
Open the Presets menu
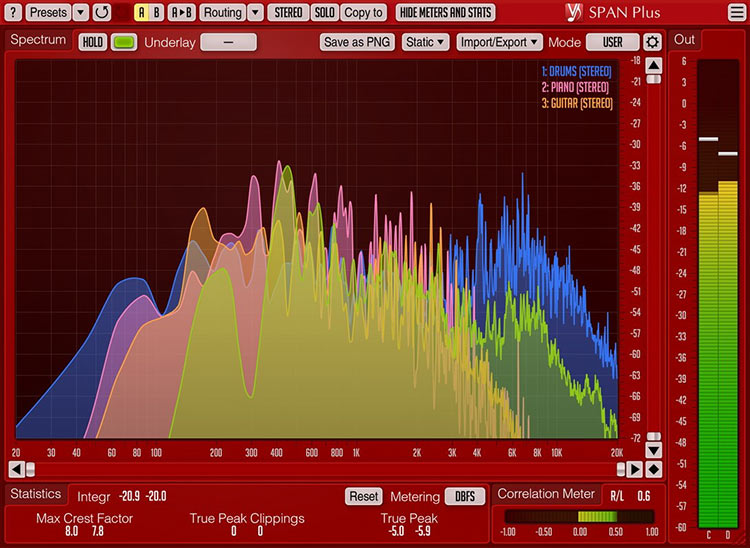48,12
